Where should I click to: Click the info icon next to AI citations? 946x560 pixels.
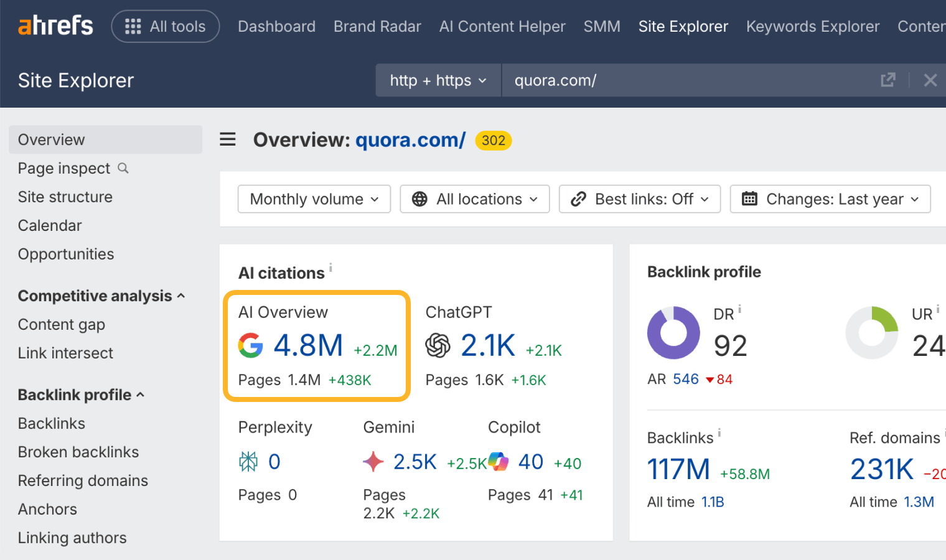330,268
